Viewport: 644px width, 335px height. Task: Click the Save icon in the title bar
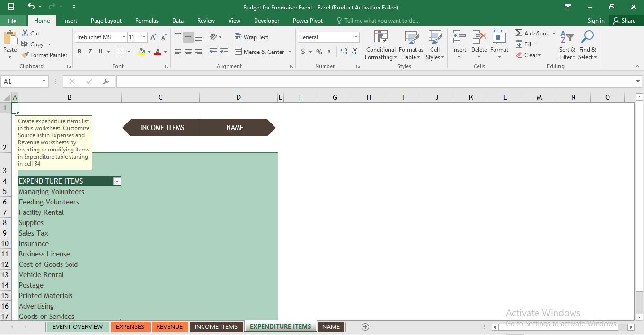(x=10, y=7)
